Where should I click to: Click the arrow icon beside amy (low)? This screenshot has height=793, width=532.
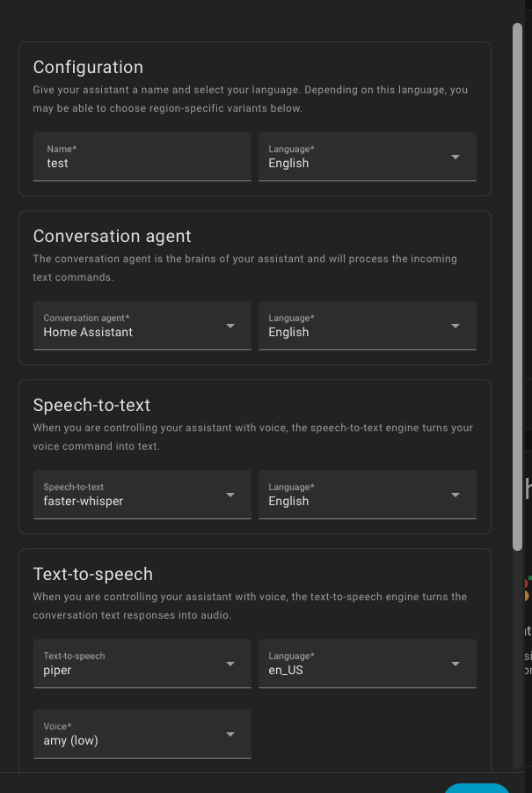point(230,734)
